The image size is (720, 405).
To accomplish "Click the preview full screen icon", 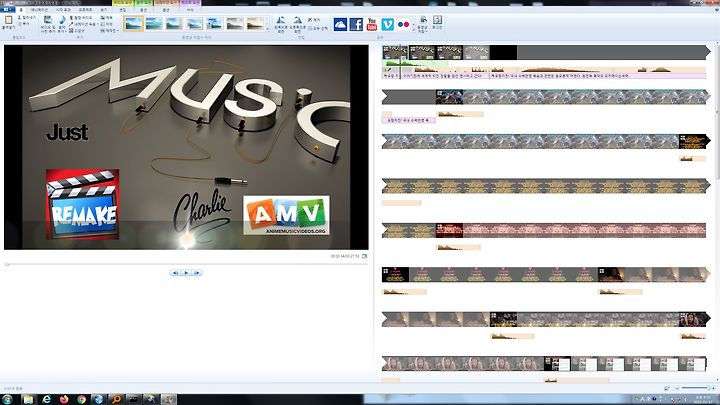I will point(365,256).
